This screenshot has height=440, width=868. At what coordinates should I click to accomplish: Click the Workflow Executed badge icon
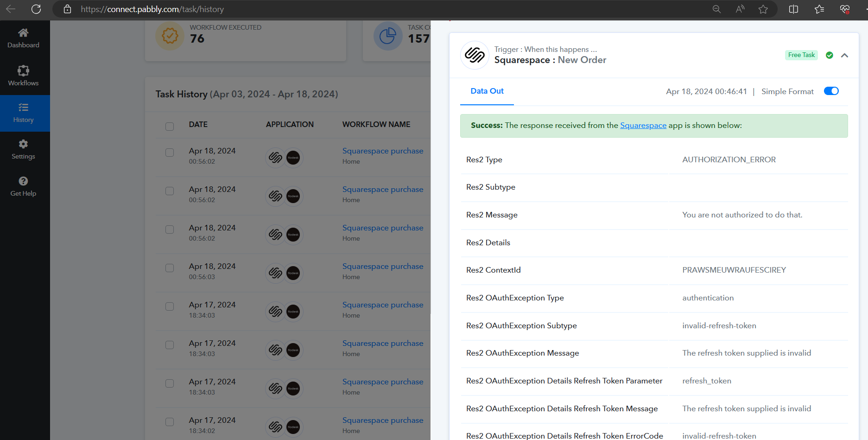[170, 36]
